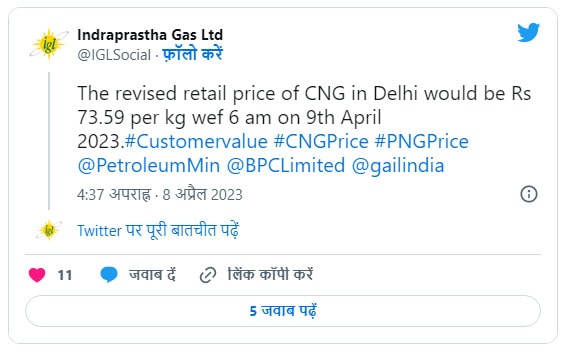Click the जवाब दें reply label
This screenshot has width=578, height=362.
point(152,275)
